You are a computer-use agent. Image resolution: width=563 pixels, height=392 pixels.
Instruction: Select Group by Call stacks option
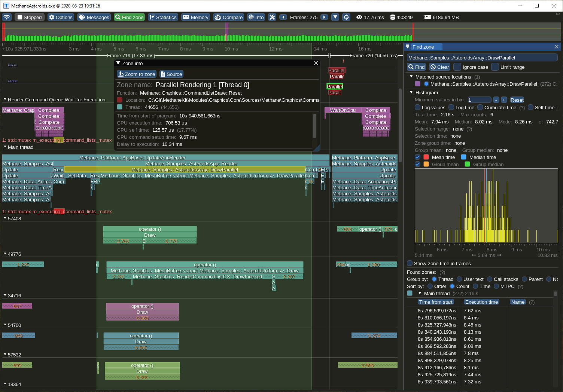click(489, 279)
